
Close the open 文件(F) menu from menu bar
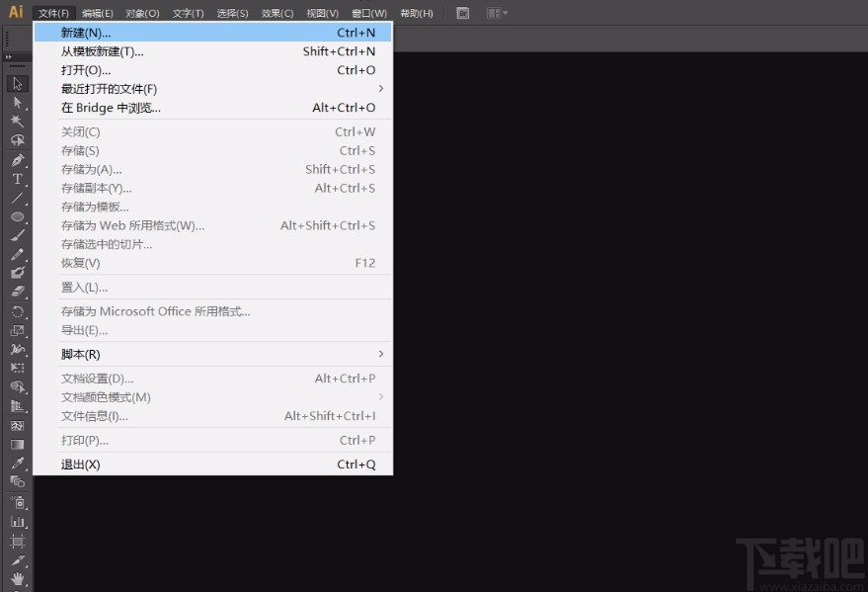pos(53,13)
